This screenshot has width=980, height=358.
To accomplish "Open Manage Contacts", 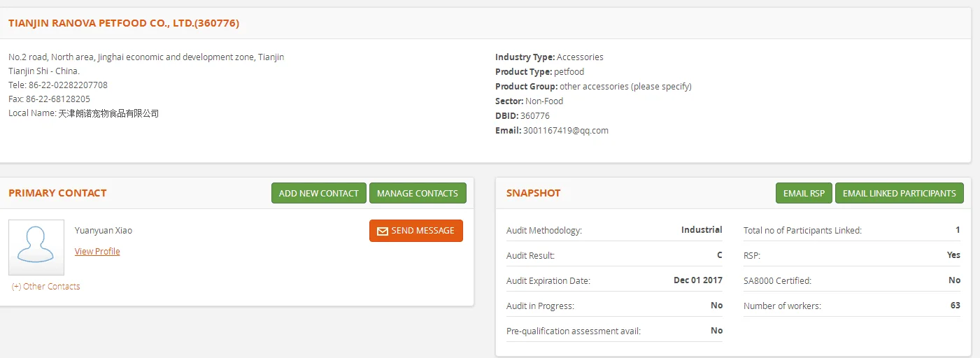I will [418, 194].
